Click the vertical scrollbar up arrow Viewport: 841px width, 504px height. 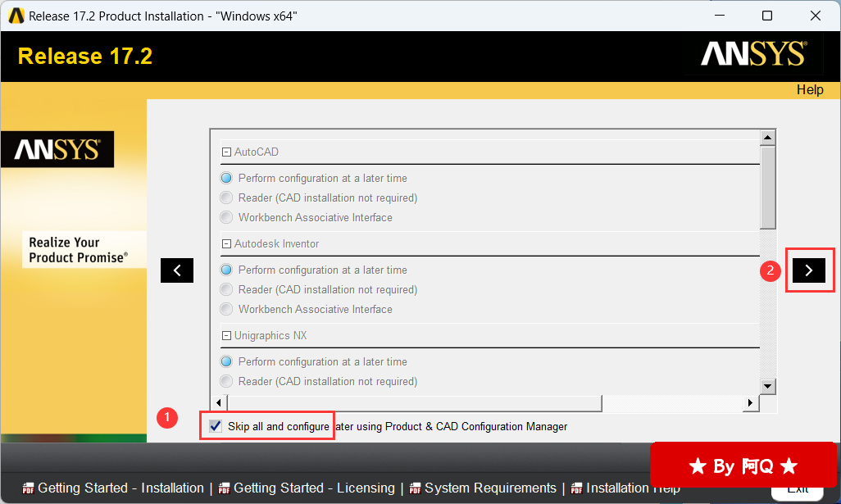coord(768,138)
